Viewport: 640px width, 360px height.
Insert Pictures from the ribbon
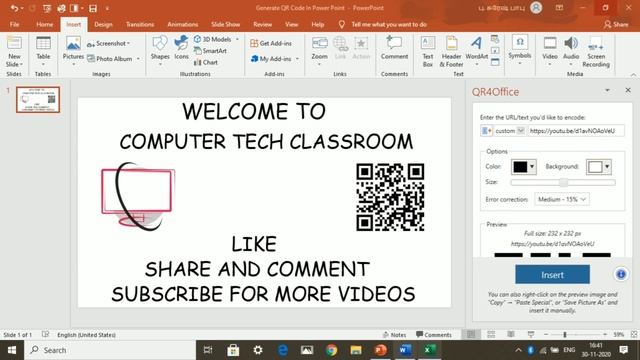pyautogui.click(x=73, y=51)
